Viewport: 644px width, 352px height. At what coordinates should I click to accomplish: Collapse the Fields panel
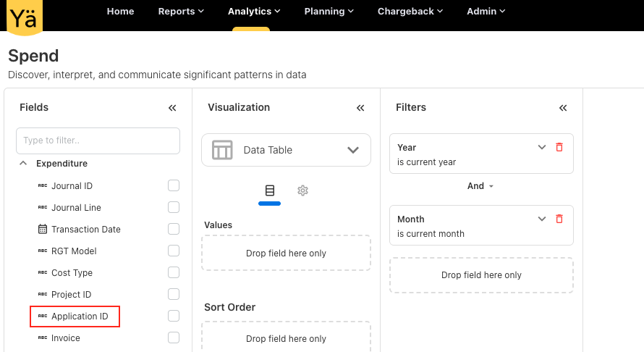[x=172, y=108]
